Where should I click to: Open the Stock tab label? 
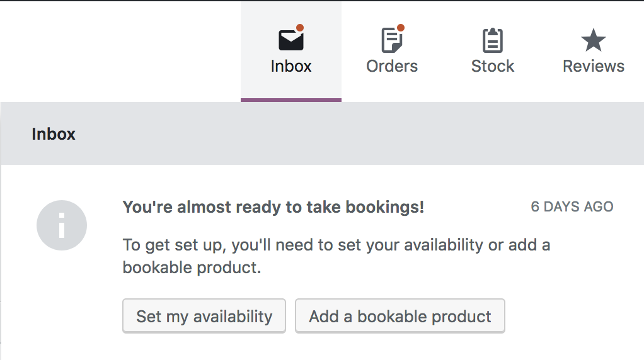(492, 66)
